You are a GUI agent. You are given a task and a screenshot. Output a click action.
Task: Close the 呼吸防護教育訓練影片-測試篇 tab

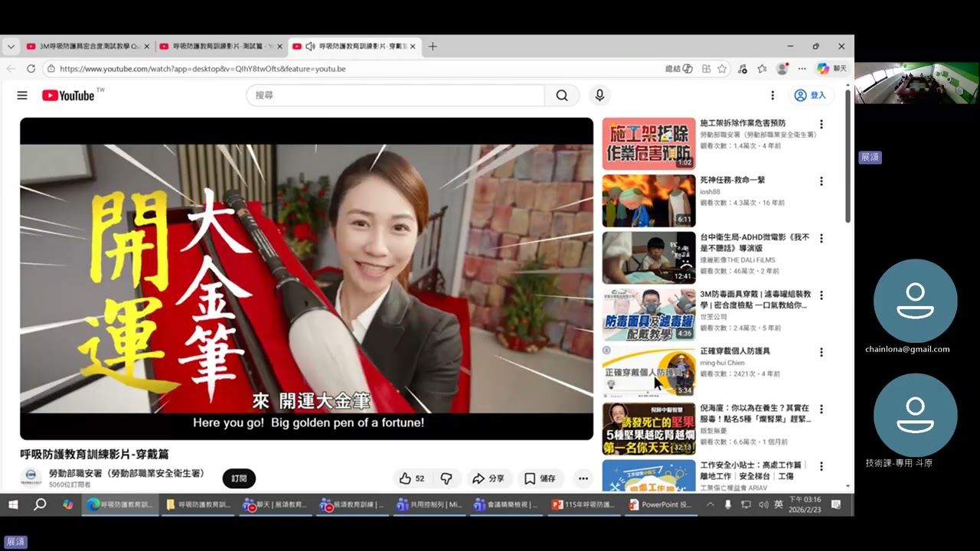(x=279, y=46)
